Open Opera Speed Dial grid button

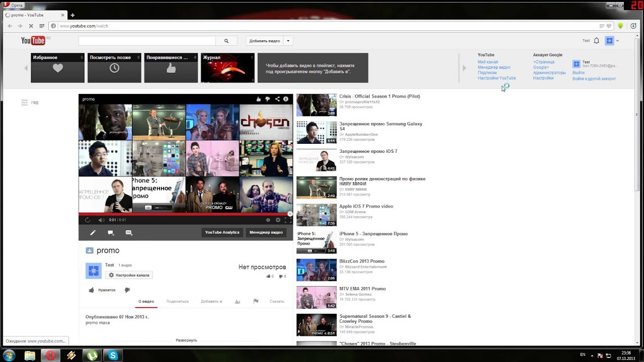click(x=42, y=26)
